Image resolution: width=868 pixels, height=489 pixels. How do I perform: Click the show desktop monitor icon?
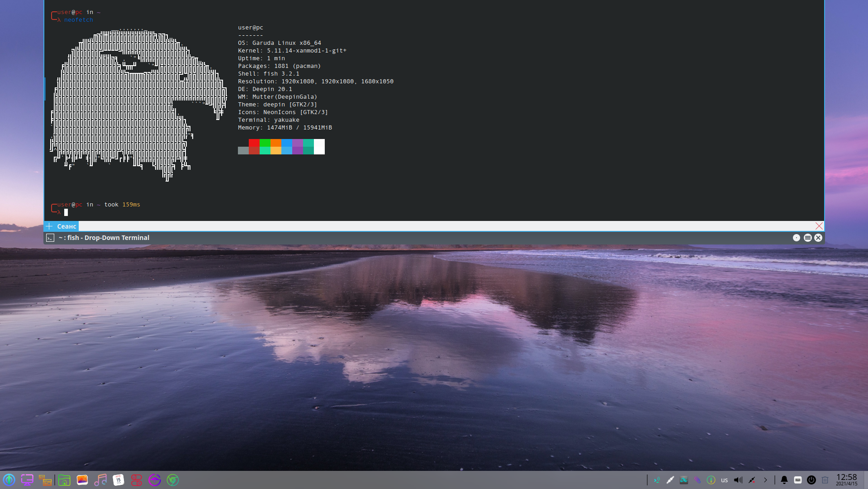pos(27,480)
